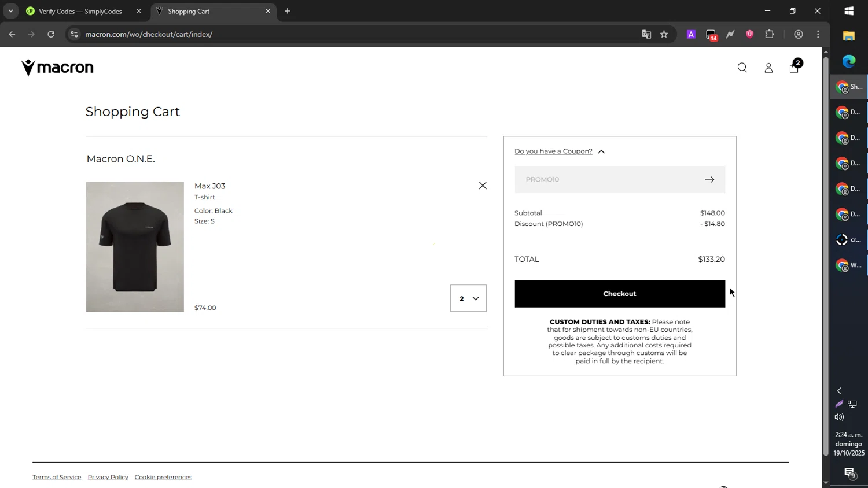Click the page vertical scrollbar

tap(826, 256)
